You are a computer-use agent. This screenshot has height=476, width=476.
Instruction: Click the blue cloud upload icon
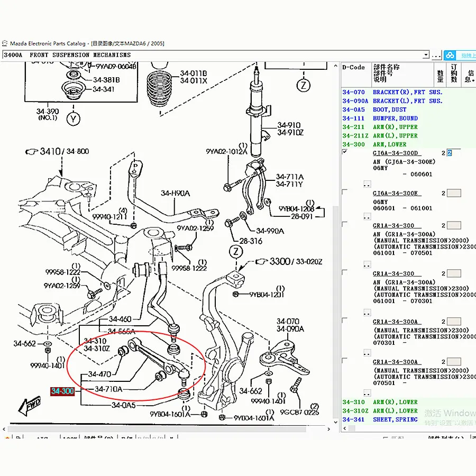tap(450, 55)
